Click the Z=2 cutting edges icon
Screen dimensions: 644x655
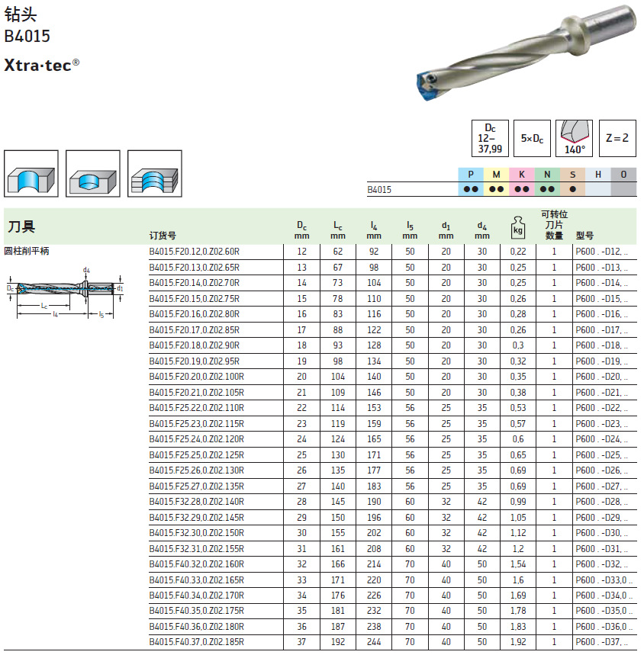tap(618, 137)
